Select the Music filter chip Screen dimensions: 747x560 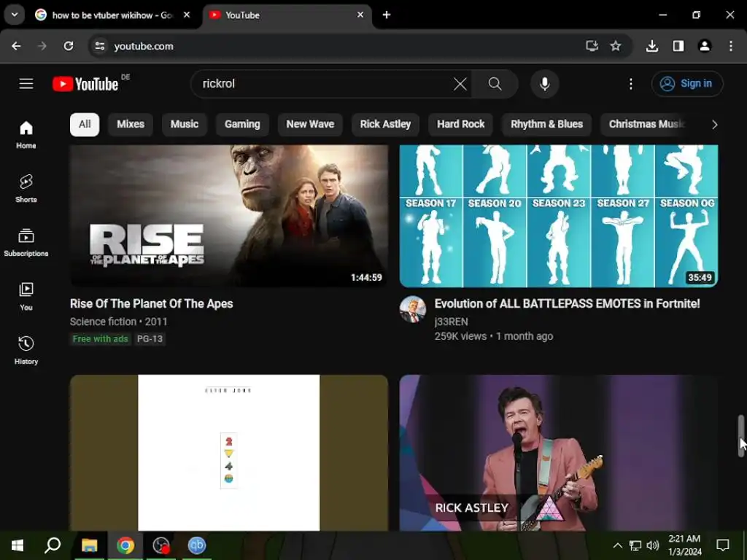coord(185,124)
